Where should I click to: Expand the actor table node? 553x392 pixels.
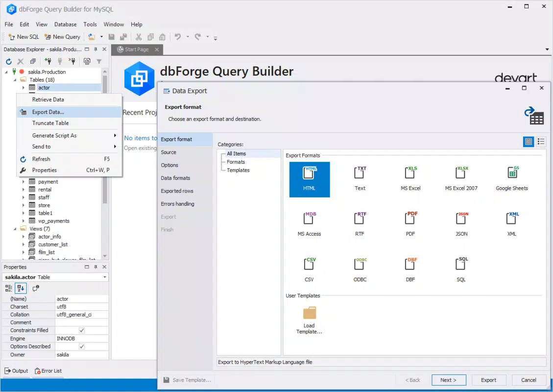tap(24, 88)
